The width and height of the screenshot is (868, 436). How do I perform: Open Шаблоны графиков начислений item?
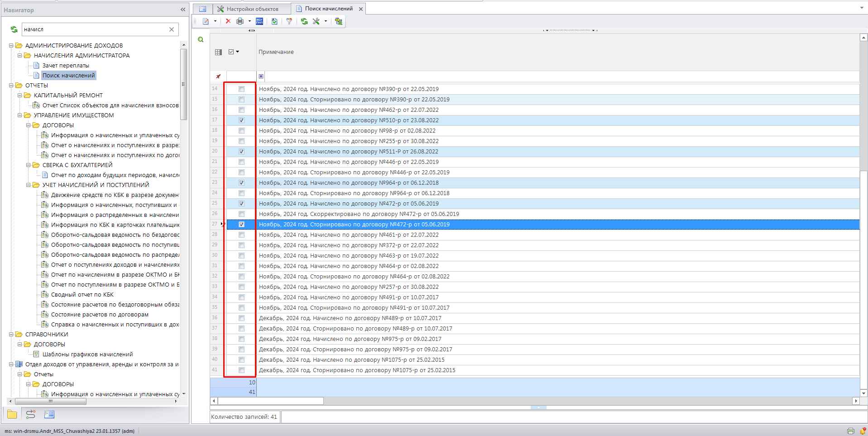(88, 355)
